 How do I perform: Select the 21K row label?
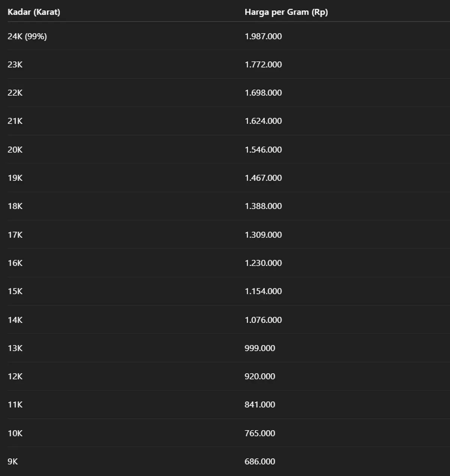(15, 121)
